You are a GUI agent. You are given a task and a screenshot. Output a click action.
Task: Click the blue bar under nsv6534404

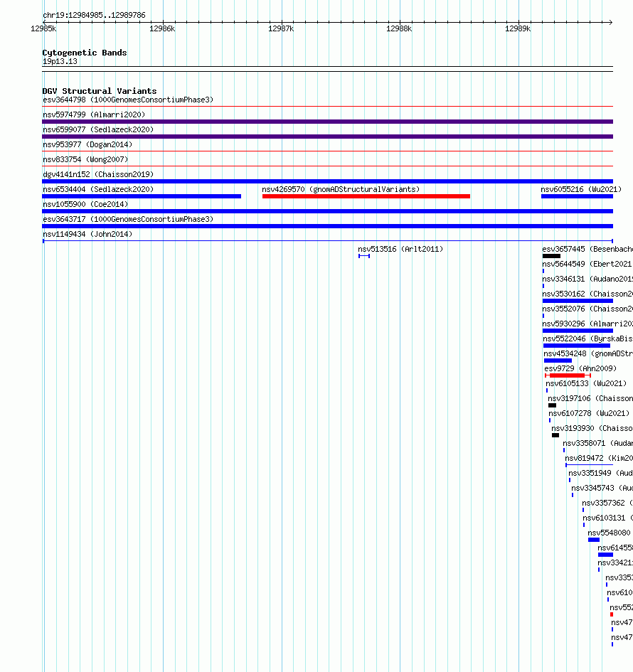142,196
